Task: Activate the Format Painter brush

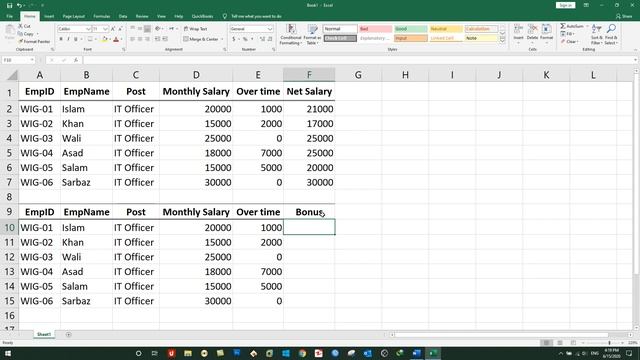Action: click(20, 41)
